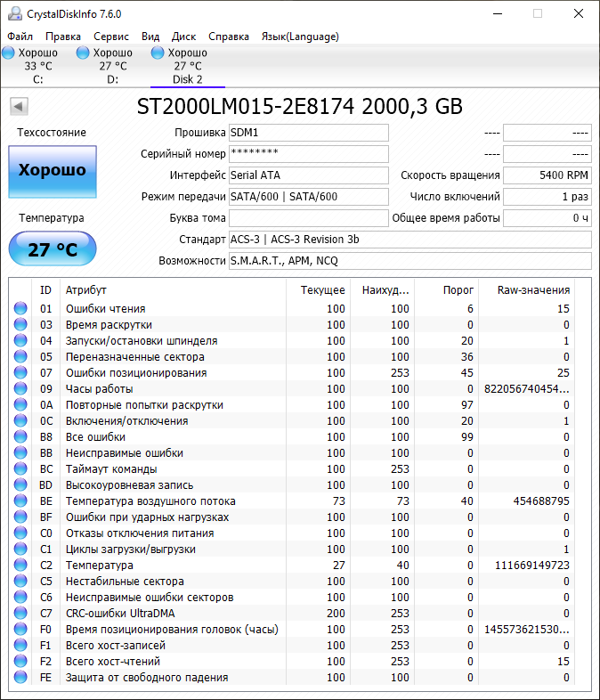Click the Наихуд... column header
600x700 pixels.
coord(383,290)
